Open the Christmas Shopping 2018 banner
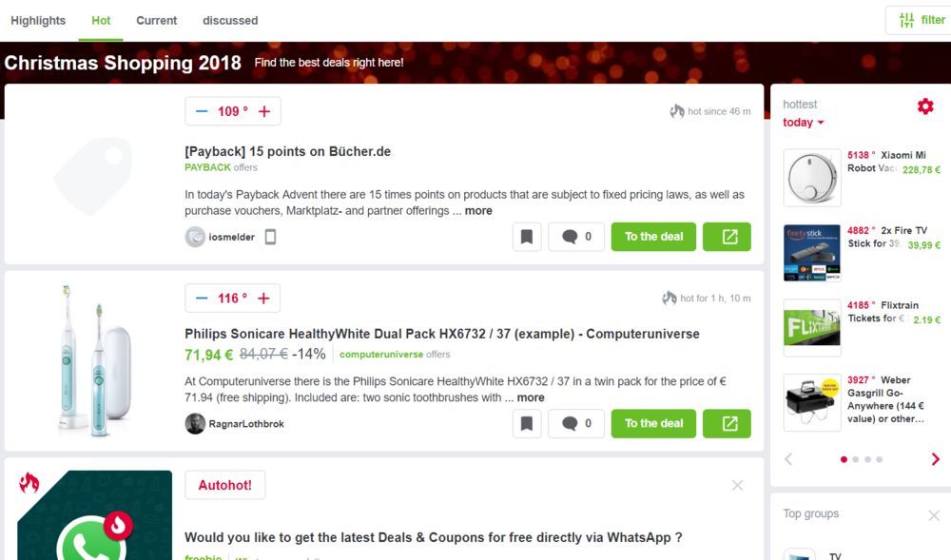 point(123,63)
